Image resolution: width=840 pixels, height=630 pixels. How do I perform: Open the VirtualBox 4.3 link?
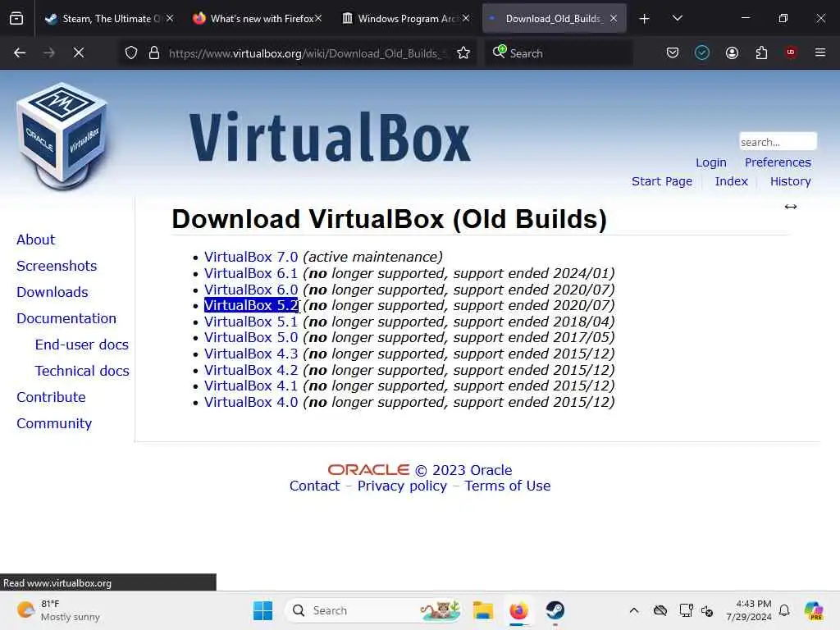click(251, 354)
